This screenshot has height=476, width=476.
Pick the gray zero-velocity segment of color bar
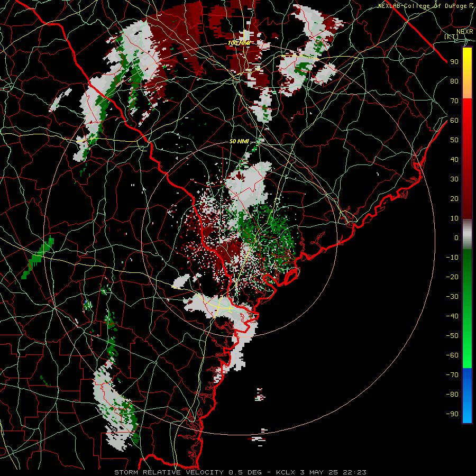(467, 234)
